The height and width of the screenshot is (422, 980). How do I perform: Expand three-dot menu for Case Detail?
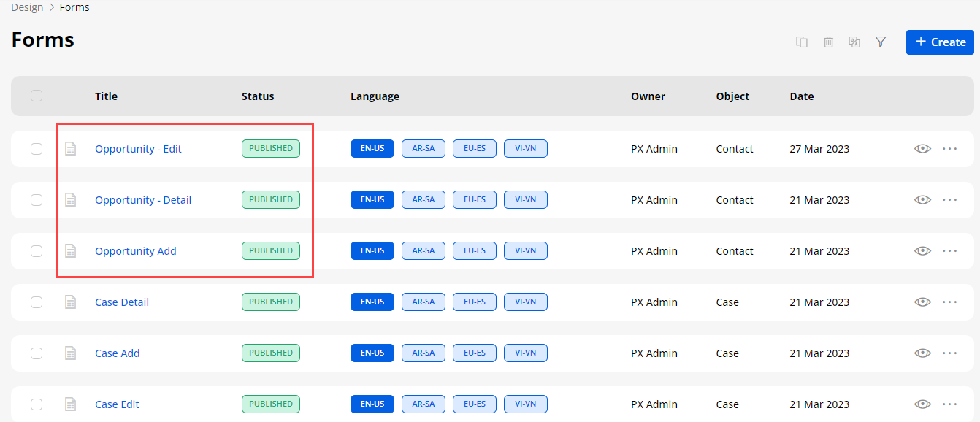pyautogui.click(x=949, y=302)
